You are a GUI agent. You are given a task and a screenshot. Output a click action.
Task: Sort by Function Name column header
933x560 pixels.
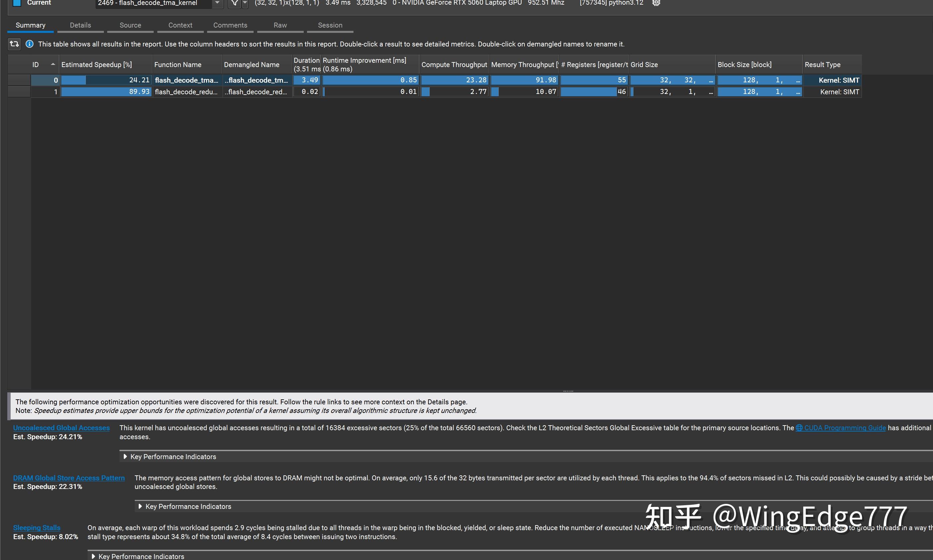187,64
